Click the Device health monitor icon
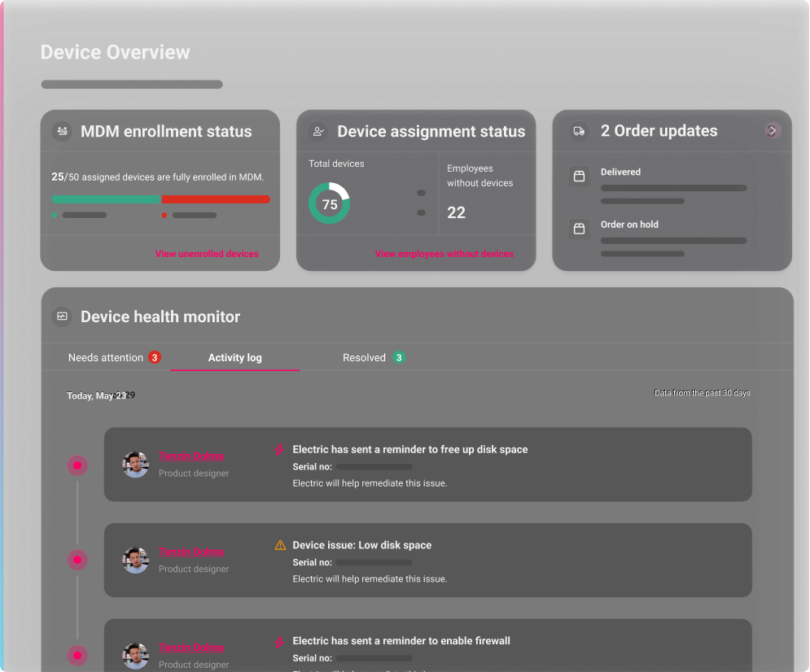Viewport: 810px width, 672px height. point(62,316)
